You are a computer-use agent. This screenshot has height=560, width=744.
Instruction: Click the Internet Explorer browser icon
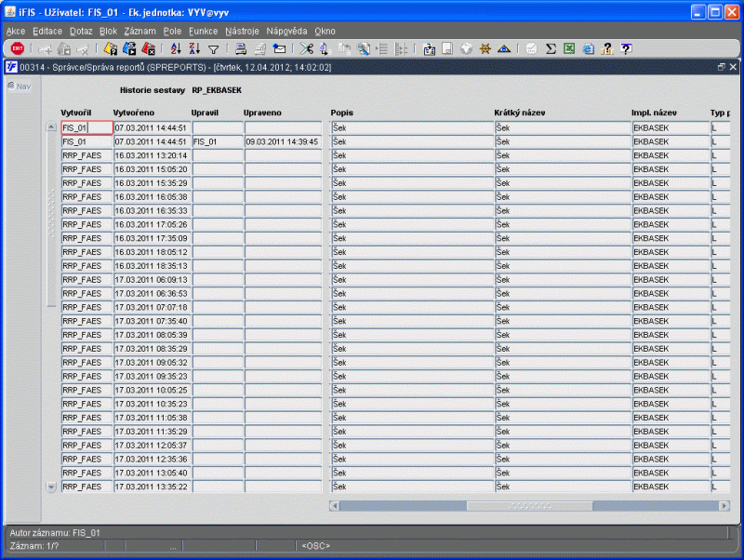[x=589, y=48]
